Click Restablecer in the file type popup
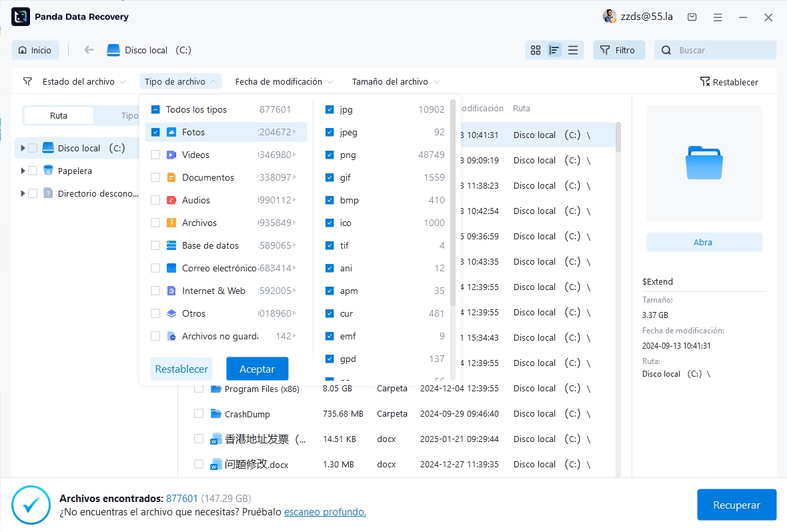This screenshot has width=787, height=532. 181,369
